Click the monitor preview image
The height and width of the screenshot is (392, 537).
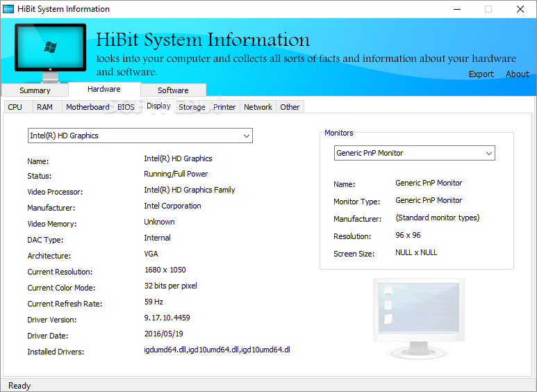(x=418, y=318)
